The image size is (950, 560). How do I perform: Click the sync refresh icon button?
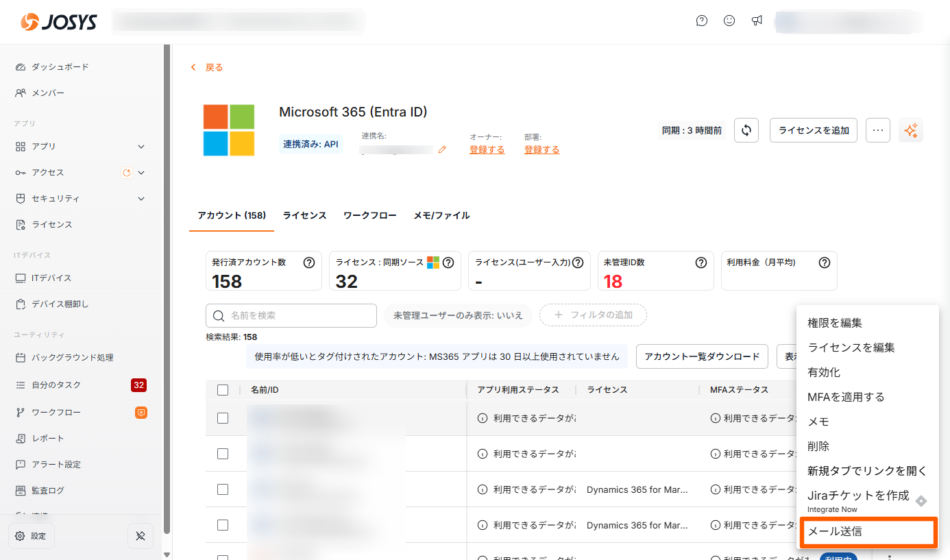click(746, 130)
